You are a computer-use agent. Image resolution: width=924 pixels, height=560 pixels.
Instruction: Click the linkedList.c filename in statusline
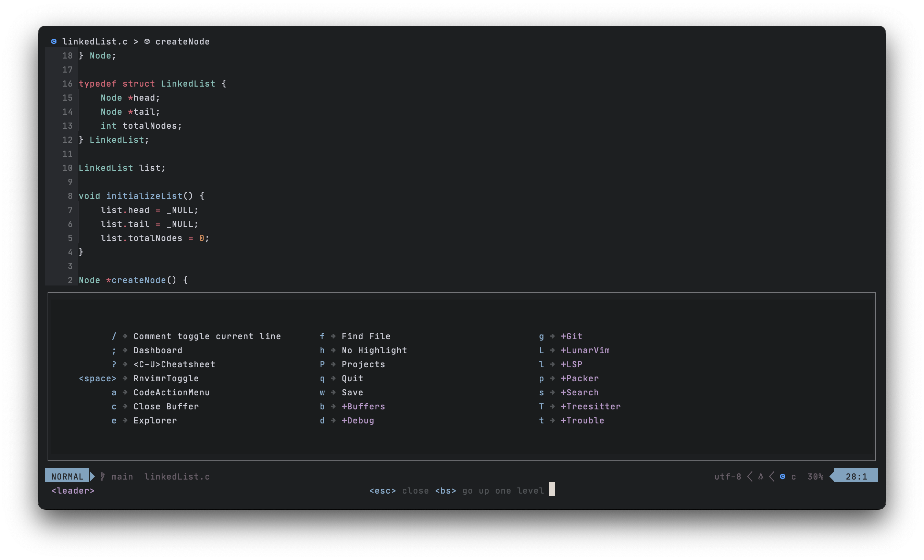click(177, 476)
